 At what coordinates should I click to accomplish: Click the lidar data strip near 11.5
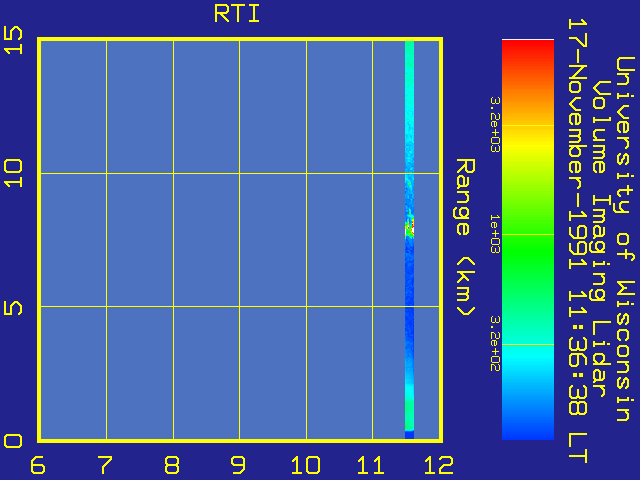pos(409,240)
